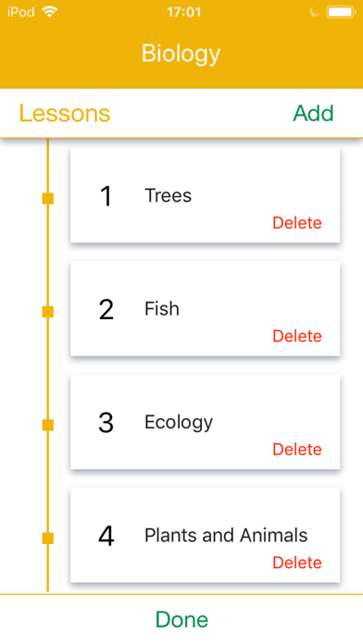Tap the Biology title in header
This screenshot has height=644, width=363.
[181, 54]
